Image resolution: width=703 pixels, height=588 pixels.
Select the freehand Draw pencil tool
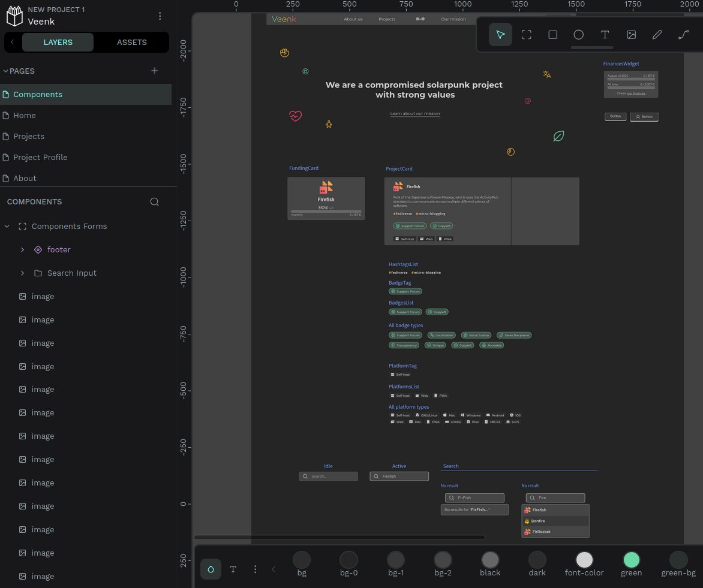point(657,35)
